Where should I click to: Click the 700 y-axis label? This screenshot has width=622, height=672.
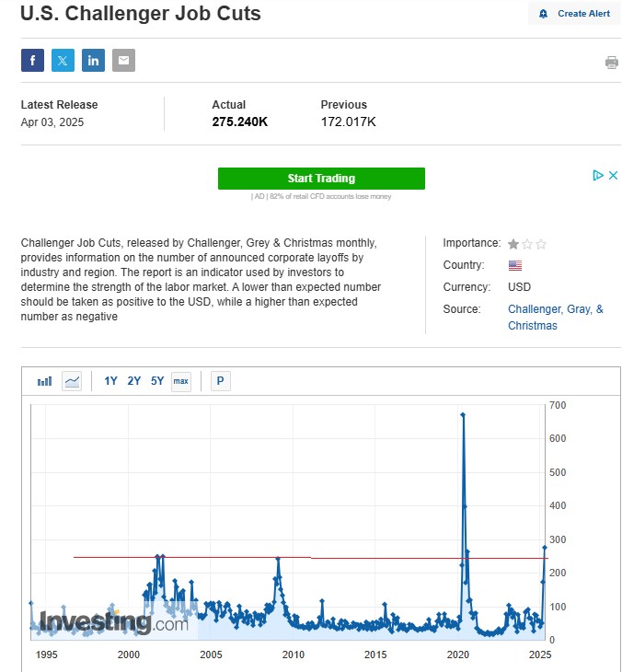click(x=558, y=405)
